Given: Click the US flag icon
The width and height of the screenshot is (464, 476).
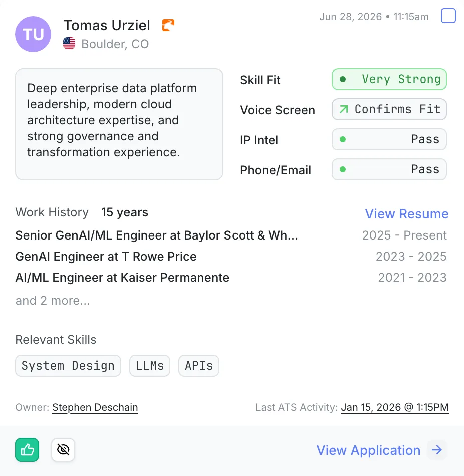Looking at the screenshot, I should (x=69, y=43).
